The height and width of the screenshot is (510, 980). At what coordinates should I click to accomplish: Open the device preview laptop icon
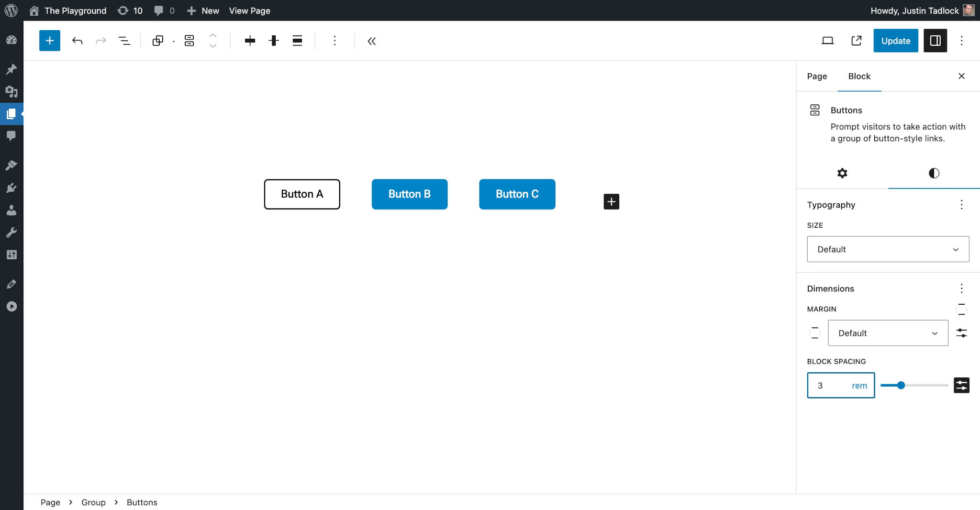(827, 41)
